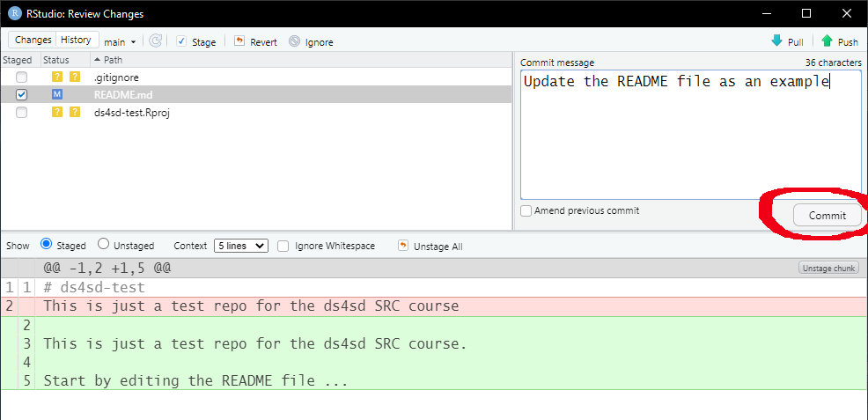Sort the file list by the Path column

coord(300,60)
